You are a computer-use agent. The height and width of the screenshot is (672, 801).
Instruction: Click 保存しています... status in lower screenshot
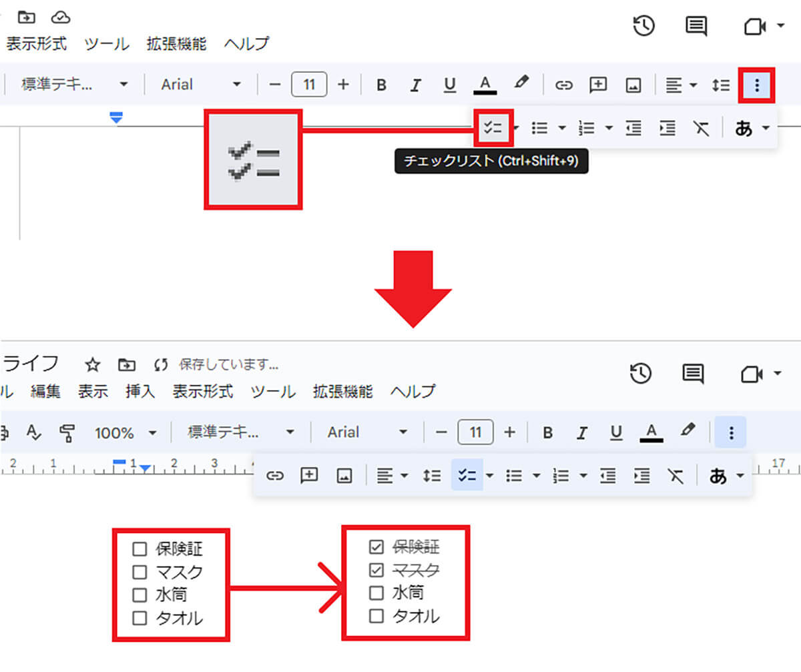coord(228,364)
